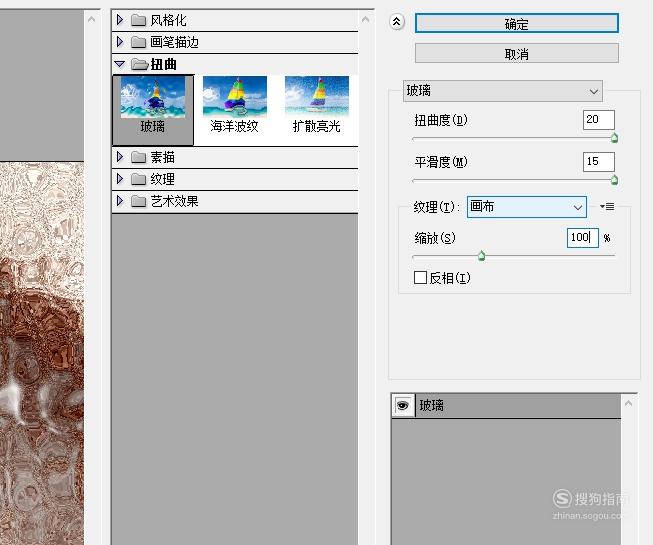Expand the 画笔描边 filter folder
The height and width of the screenshot is (545, 653).
pos(120,42)
